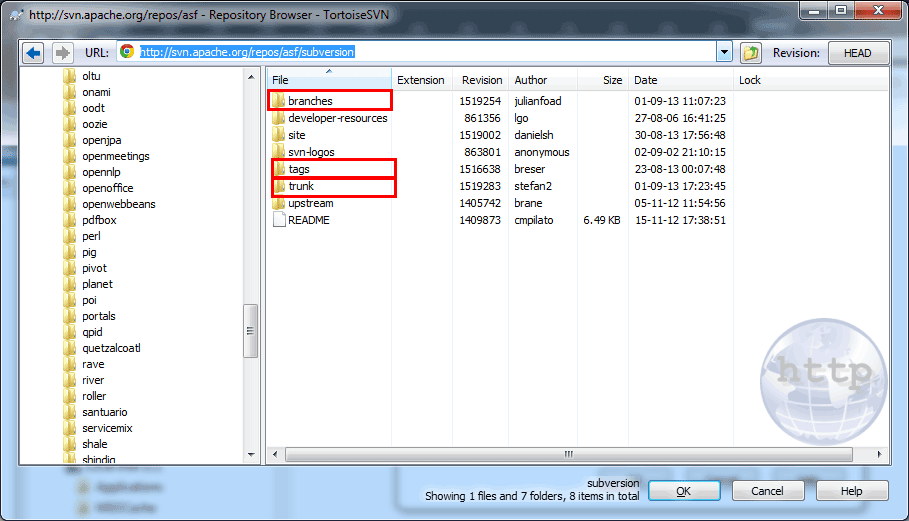Select poi in the tree

tap(89, 300)
